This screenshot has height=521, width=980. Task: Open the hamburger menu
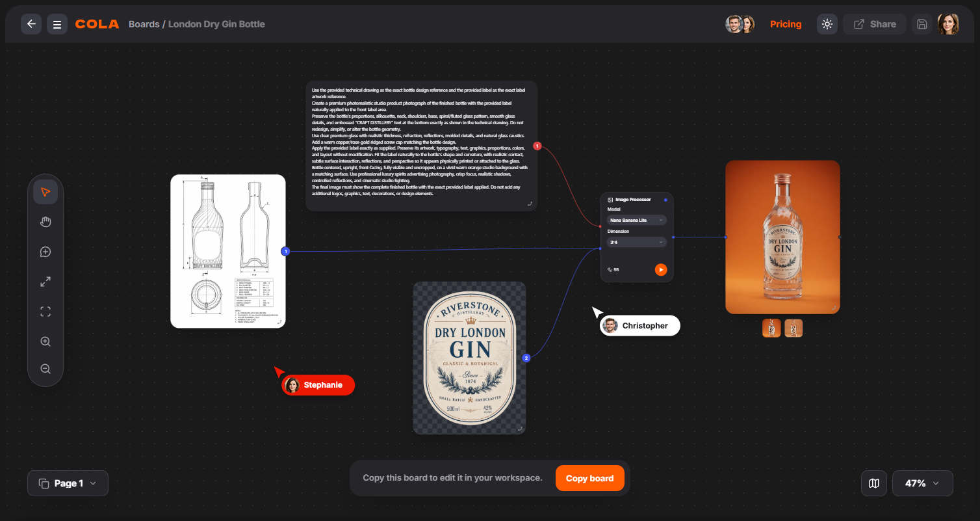(57, 24)
